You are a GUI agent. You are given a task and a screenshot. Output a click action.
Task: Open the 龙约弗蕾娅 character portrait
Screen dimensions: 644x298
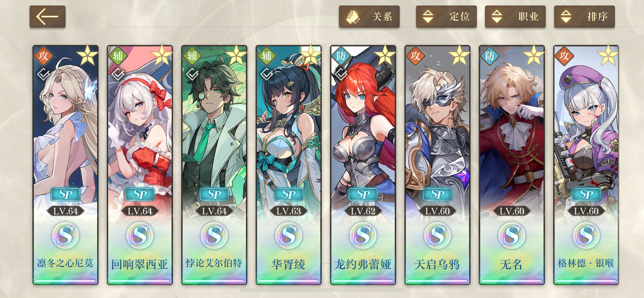tap(363, 127)
